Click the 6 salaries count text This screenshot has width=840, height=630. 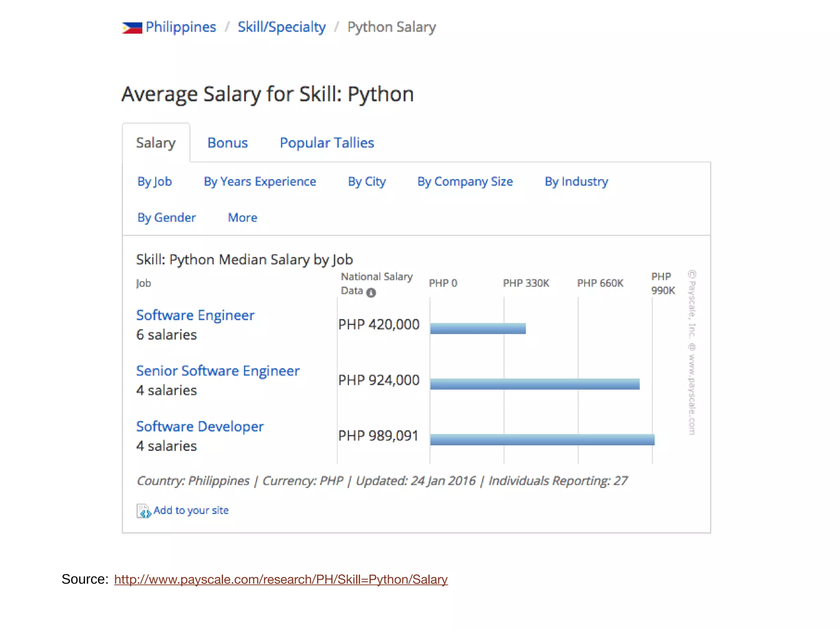[167, 335]
